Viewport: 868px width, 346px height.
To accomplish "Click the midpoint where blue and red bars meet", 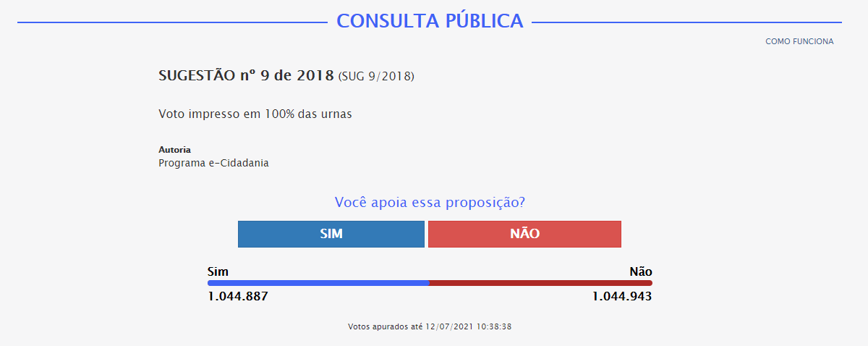I will click(x=430, y=283).
